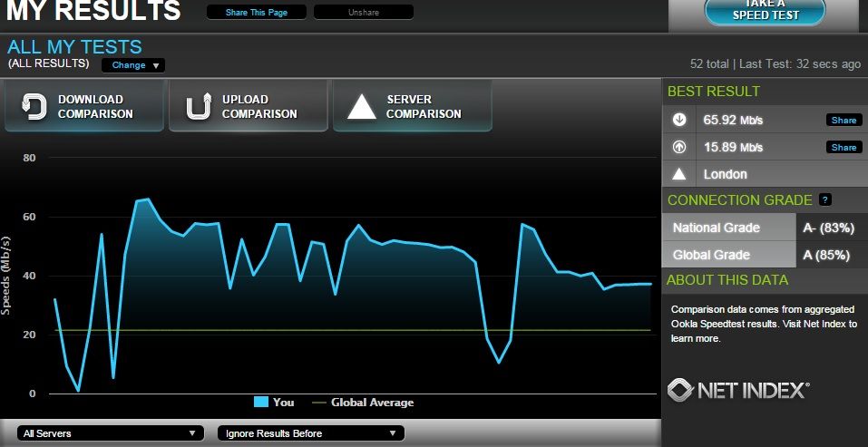Click the Server Comparison triangle icon
The height and width of the screenshot is (447, 868).
click(x=362, y=107)
